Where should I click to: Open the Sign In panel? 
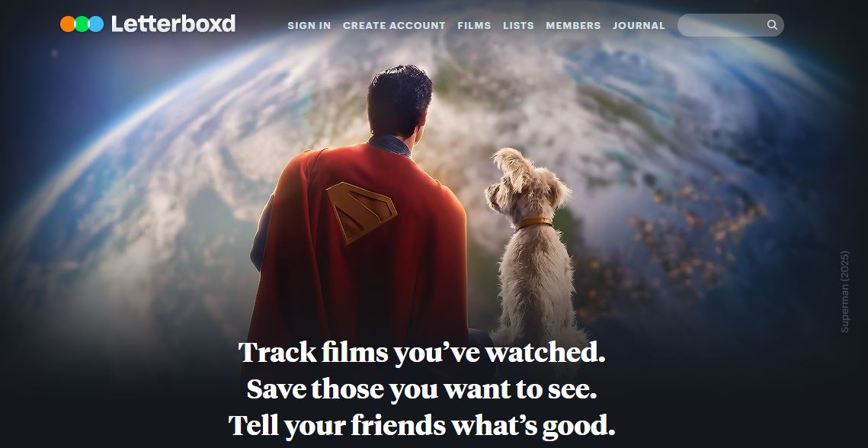(309, 25)
